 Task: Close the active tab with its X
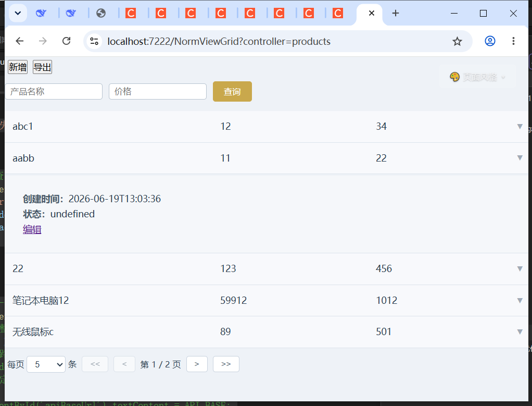[x=372, y=13]
